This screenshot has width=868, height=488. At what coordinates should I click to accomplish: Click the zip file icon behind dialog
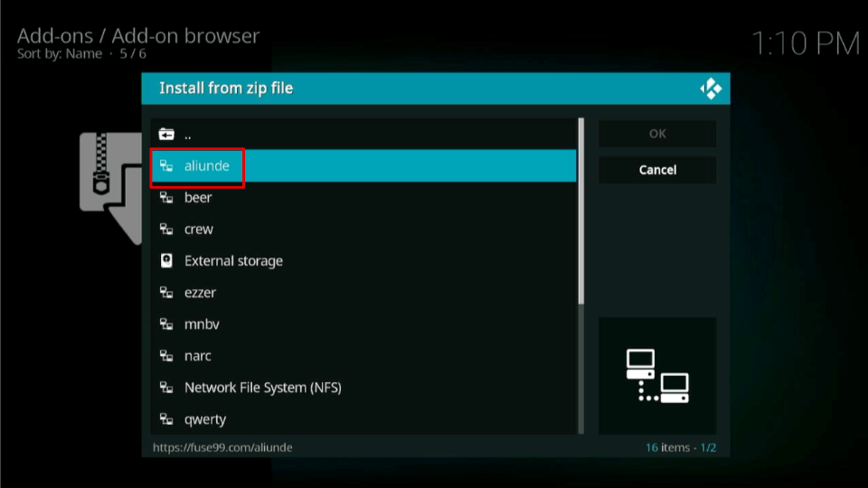110,188
